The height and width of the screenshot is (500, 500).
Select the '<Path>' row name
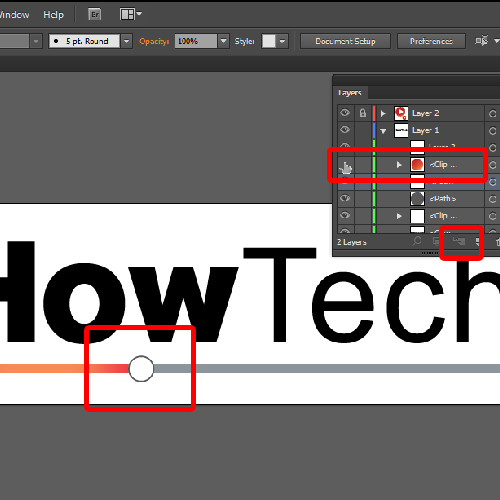(x=443, y=199)
